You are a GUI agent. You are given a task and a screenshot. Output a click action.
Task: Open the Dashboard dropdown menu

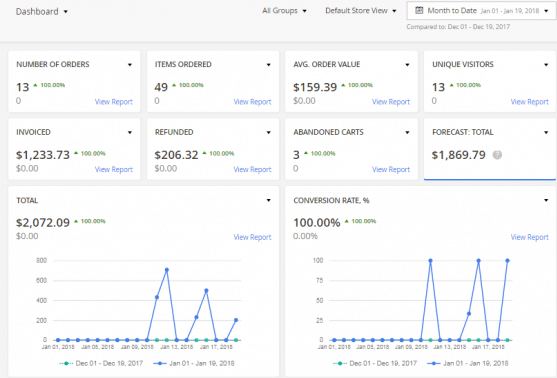(42, 11)
